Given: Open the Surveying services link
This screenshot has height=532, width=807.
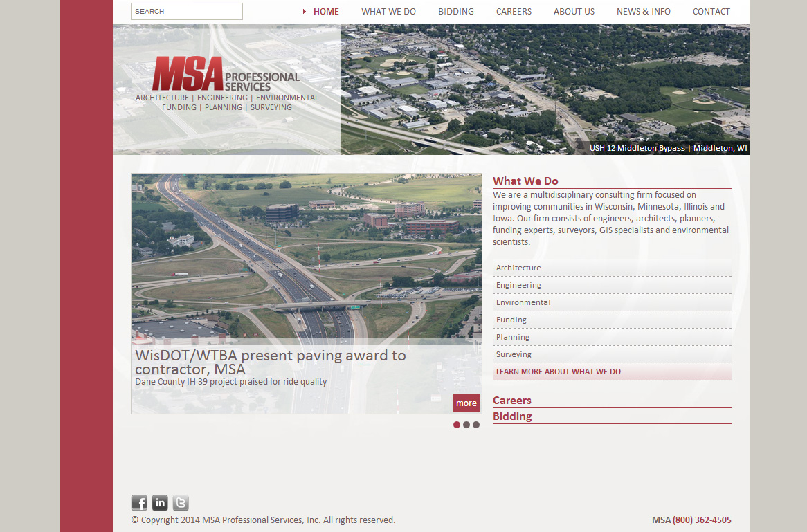Looking at the screenshot, I should 514,354.
